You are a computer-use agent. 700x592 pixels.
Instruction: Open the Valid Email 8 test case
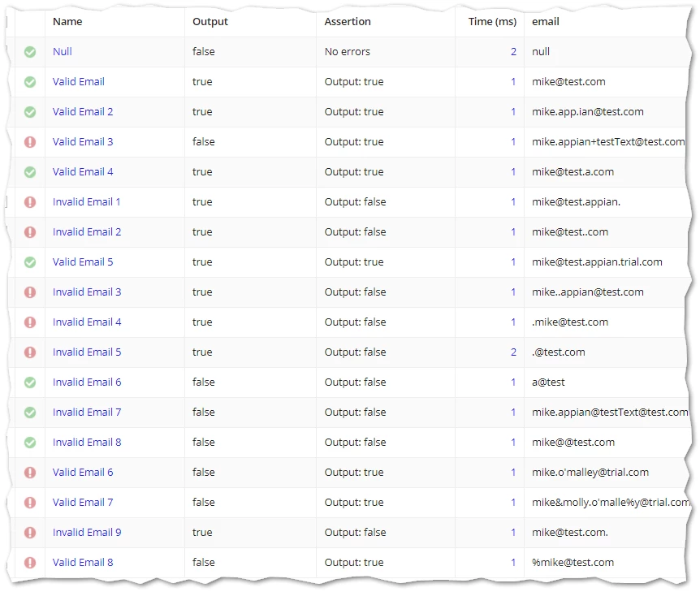coord(83,563)
